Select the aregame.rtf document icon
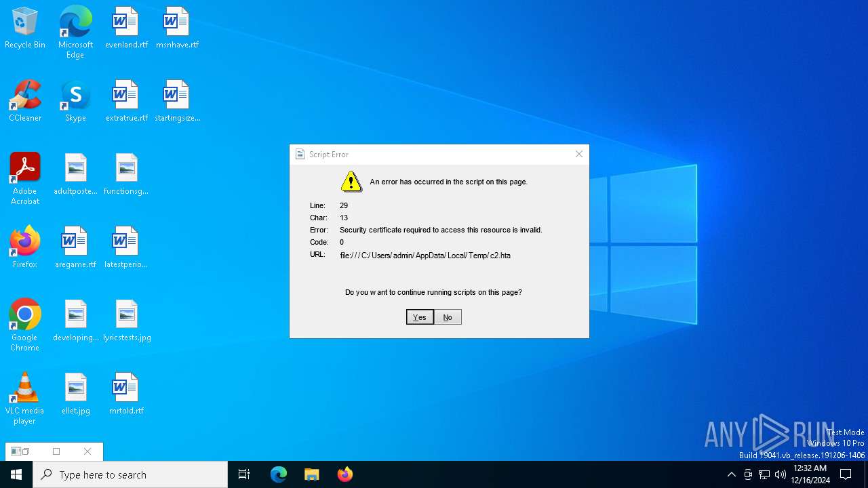Viewport: 868px width, 488px height. (75, 247)
